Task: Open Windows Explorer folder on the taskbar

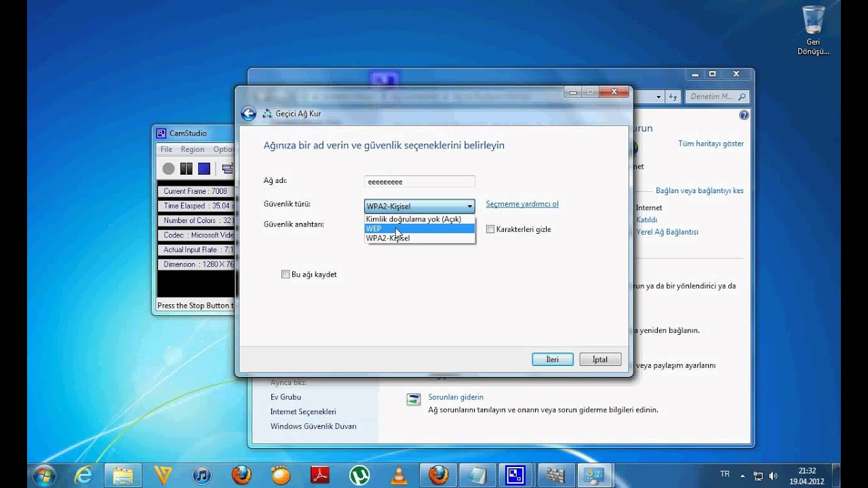Action: tap(123, 474)
